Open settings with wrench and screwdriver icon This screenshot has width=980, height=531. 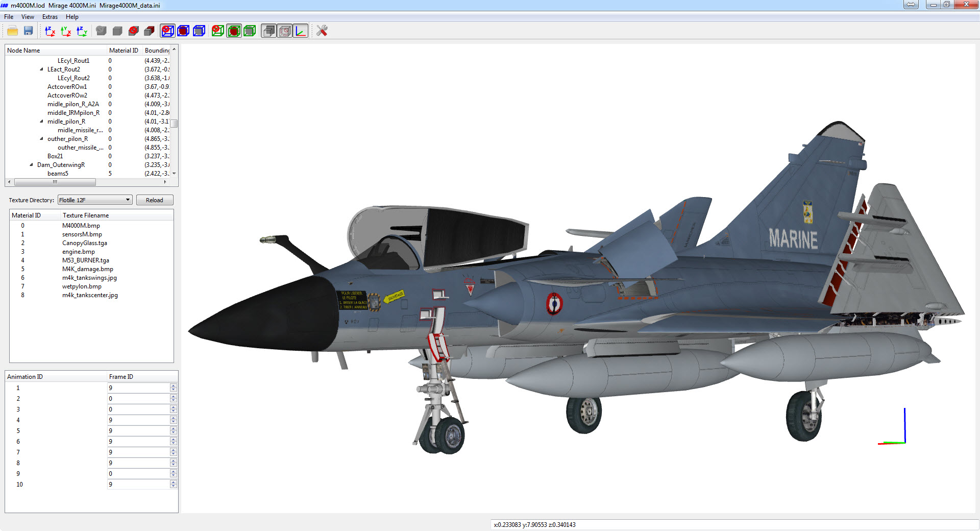[x=322, y=31]
